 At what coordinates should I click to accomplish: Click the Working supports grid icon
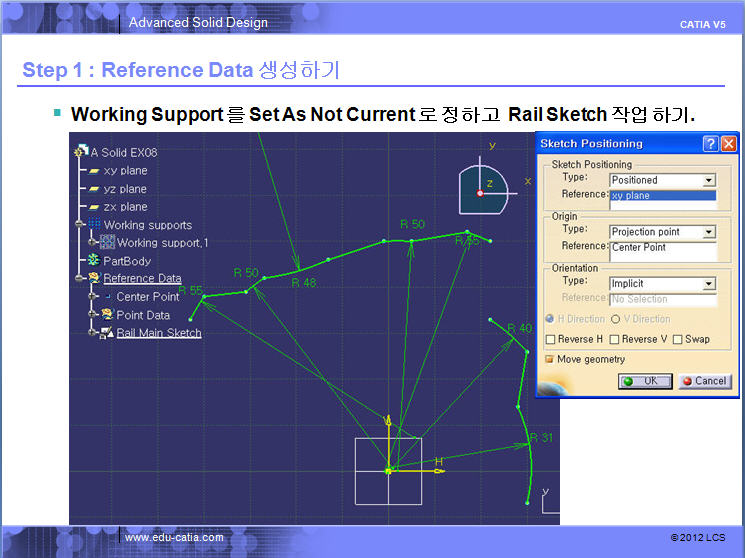[x=95, y=225]
